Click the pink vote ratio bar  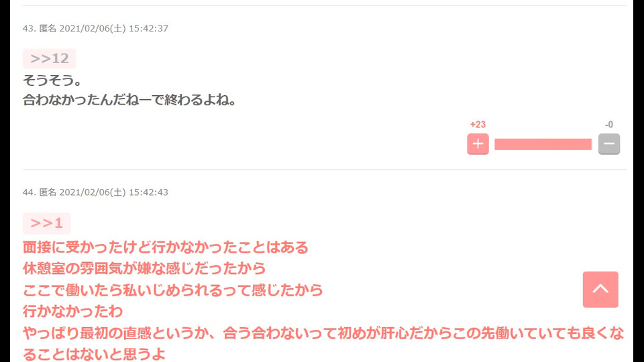coord(543,144)
